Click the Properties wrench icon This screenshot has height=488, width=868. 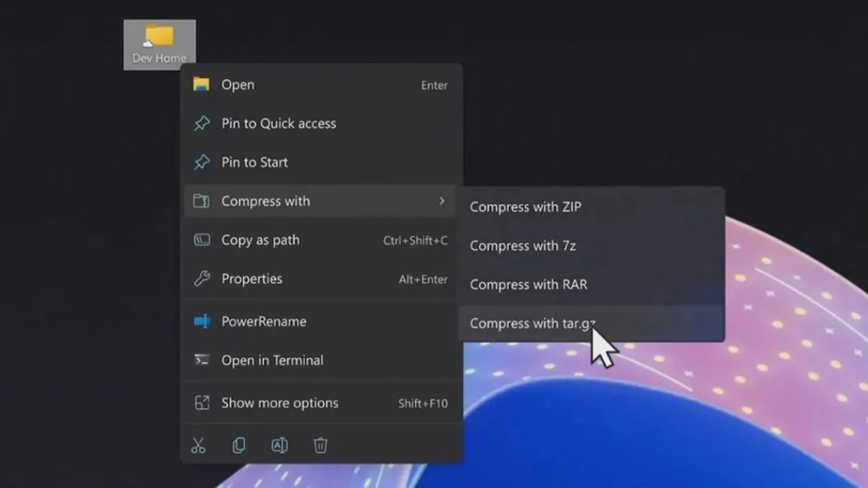(x=203, y=278)
